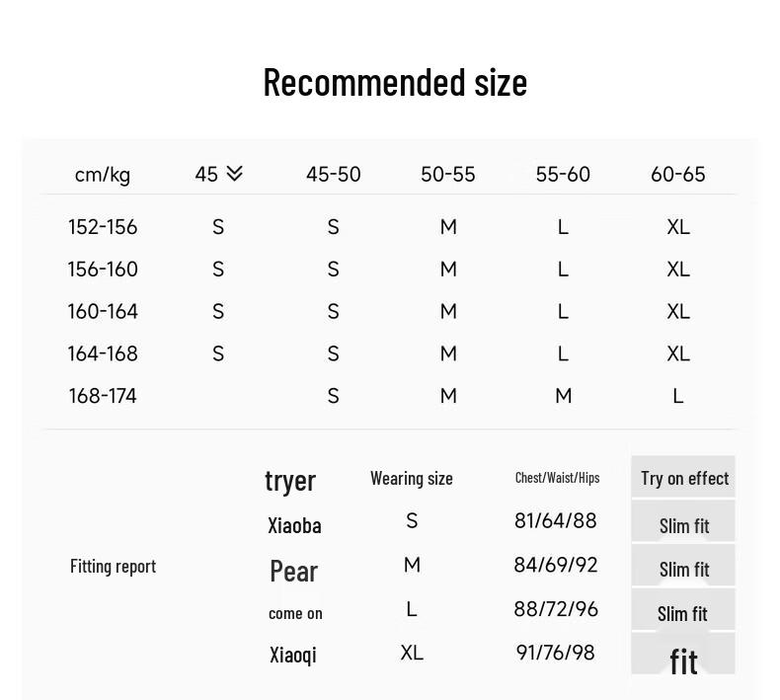The width and height of the screenshot is (780, 700).
Task: Select the 156-160 height row label
Action: (103, 270)
